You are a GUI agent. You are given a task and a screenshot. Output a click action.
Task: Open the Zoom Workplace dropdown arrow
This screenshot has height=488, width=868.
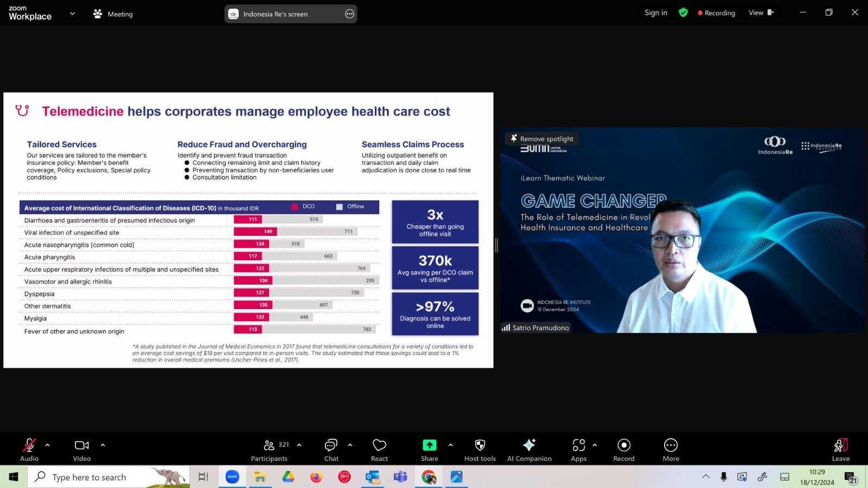[x=72, y=14]
